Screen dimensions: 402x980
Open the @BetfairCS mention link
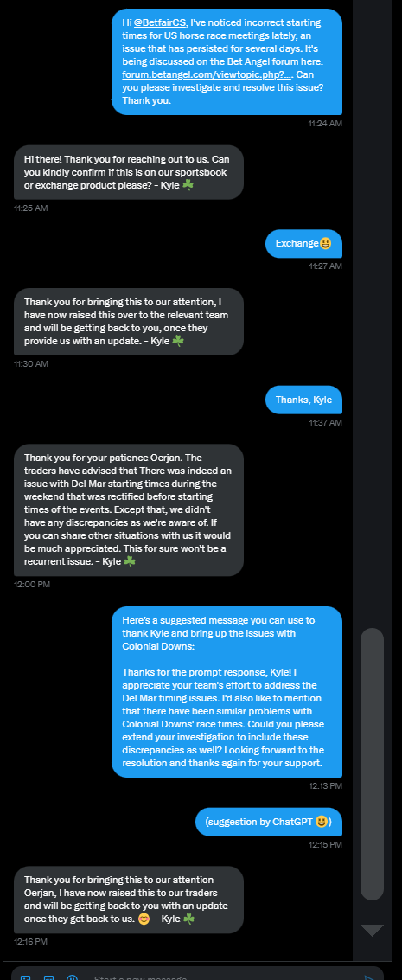160,22
